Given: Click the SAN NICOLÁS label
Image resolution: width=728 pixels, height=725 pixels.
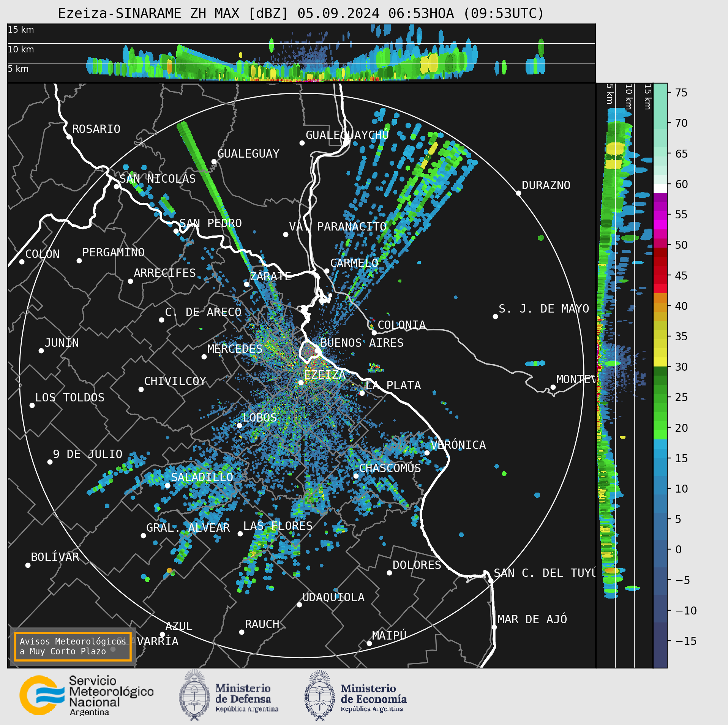Looking at the screenshot, I should tap(158, 178).
